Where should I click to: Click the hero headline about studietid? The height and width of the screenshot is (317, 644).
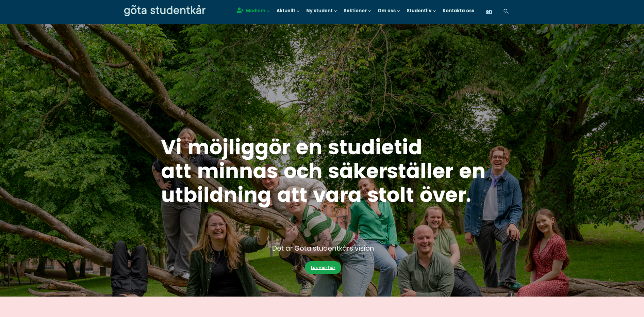click(x=323, y=171)
